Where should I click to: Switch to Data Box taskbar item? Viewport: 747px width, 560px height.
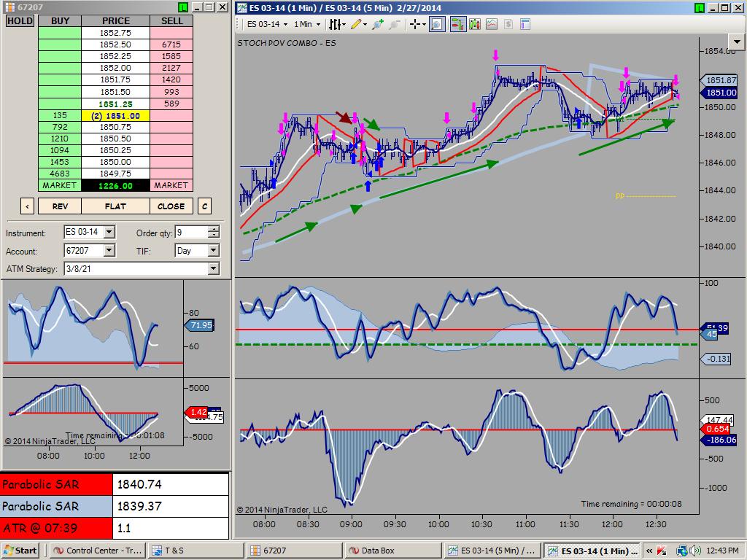[392, 551]
